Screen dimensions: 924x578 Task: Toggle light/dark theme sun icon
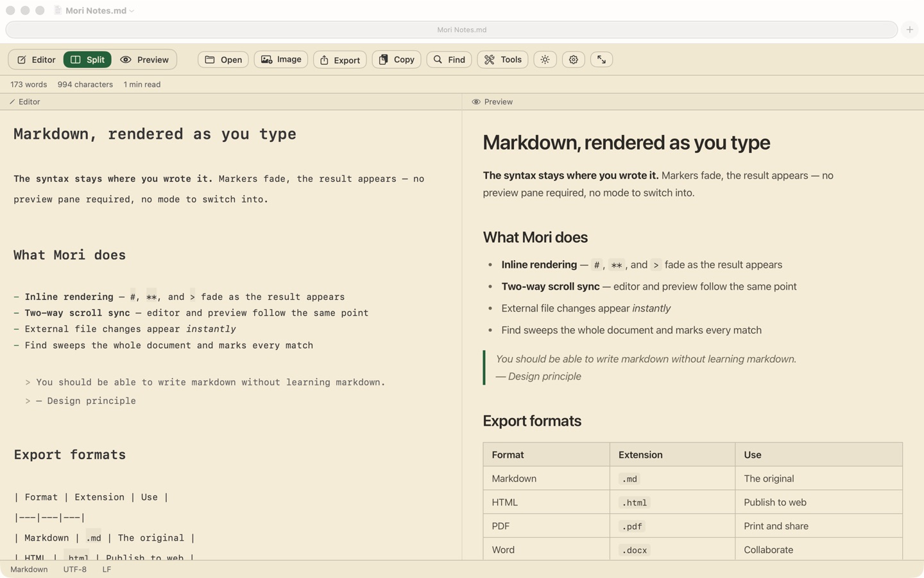tap(545, 60)
